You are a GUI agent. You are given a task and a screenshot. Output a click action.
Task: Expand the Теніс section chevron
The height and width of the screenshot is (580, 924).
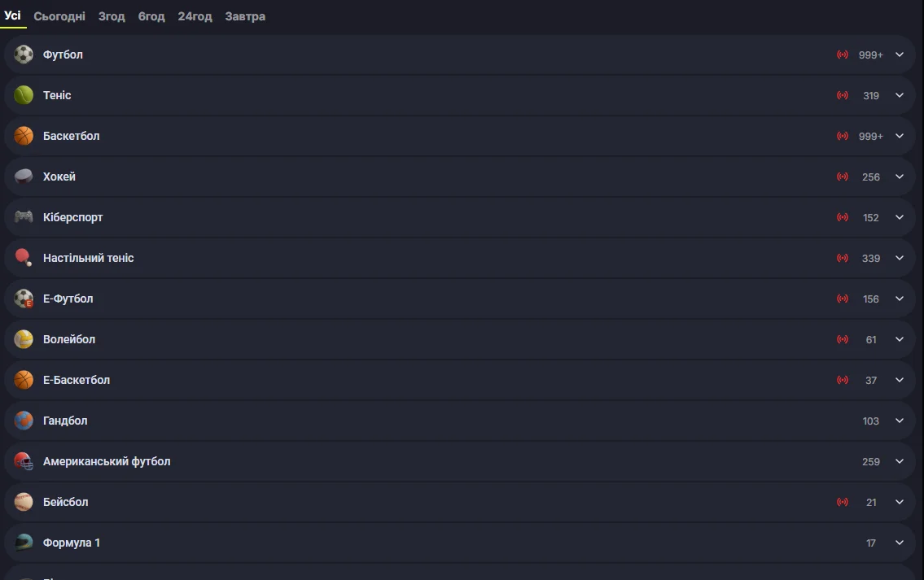(900, 95)
